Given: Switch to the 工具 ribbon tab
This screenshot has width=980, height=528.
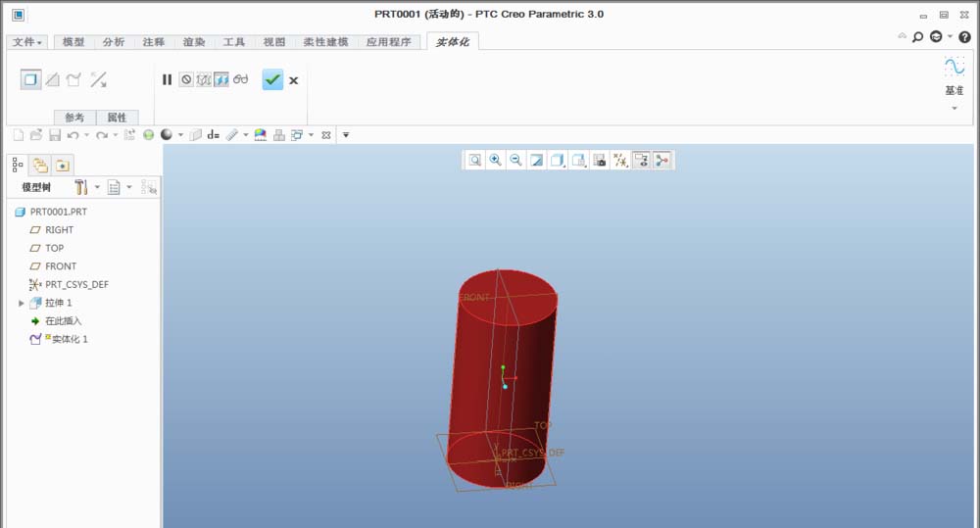Looking at the screenshot, I should tap(234, 42).
